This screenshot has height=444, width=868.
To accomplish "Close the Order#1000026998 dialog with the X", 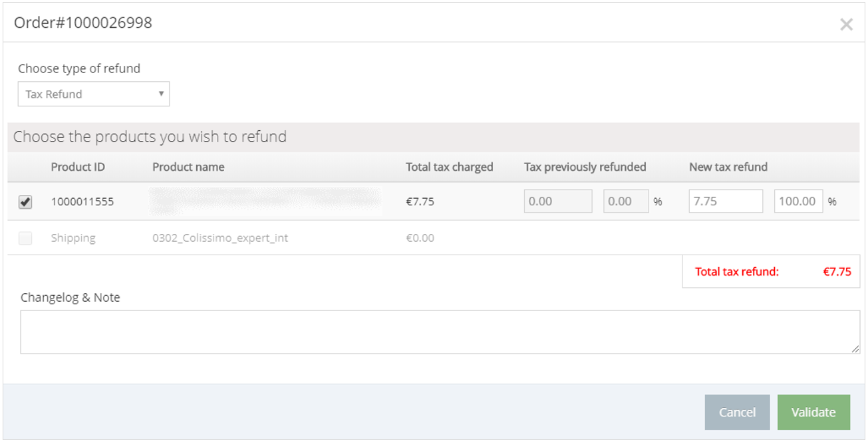I will (846, 25).
